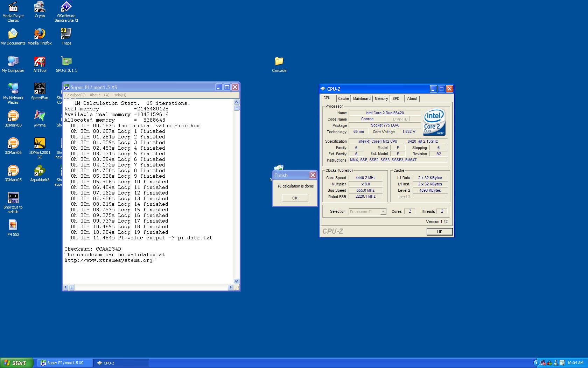The width and height of the screenshot is (588, 368).
Task: Open the My Computer icon
Action: pyautogui.click(x=13, y=64)
